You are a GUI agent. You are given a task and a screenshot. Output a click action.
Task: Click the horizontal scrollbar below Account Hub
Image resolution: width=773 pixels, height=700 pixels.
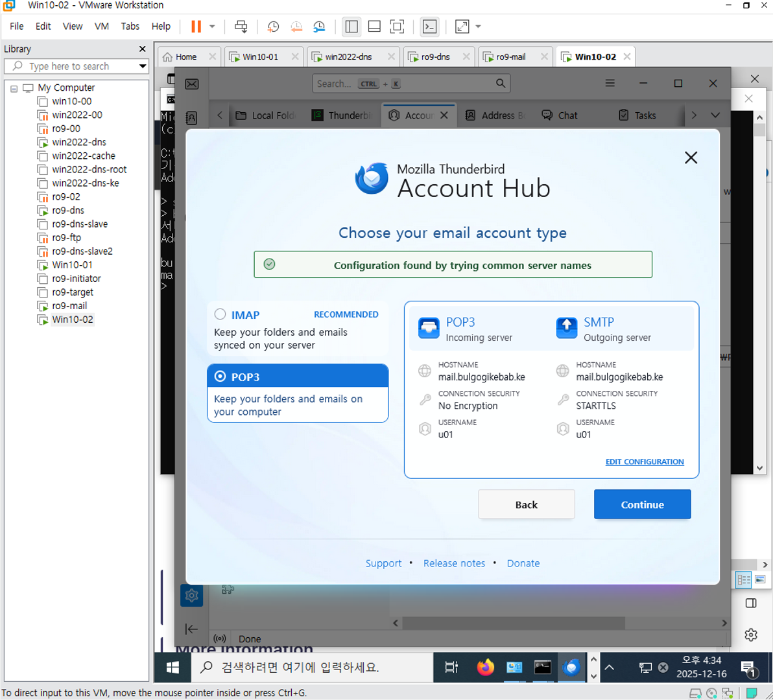tap(514, 623)
